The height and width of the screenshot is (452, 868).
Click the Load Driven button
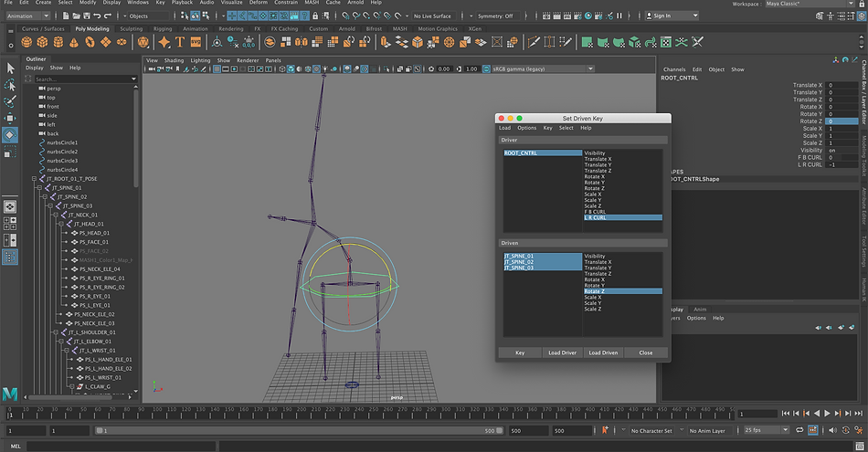pos(603,352)
